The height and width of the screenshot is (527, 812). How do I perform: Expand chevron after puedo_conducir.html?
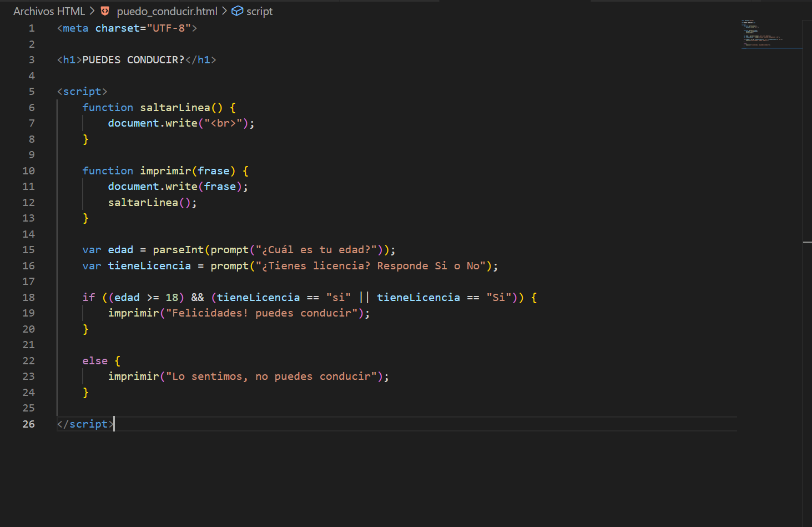[x=224, y=11]
